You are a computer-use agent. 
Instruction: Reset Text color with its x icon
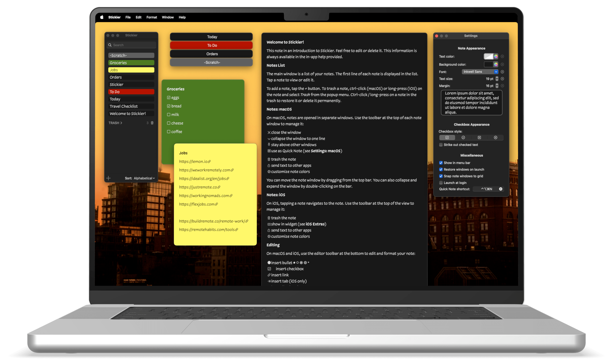click(x=502, y=56)
